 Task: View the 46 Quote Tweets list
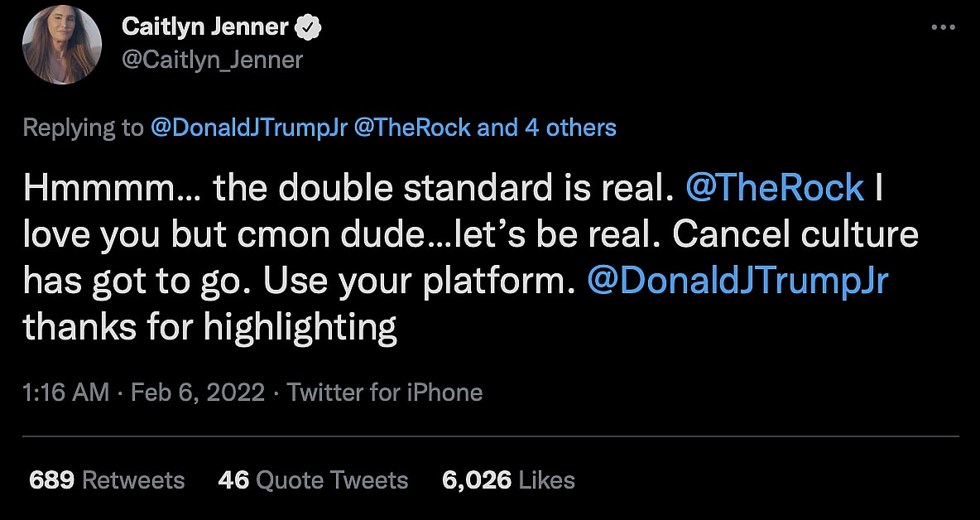coord(313,480)
